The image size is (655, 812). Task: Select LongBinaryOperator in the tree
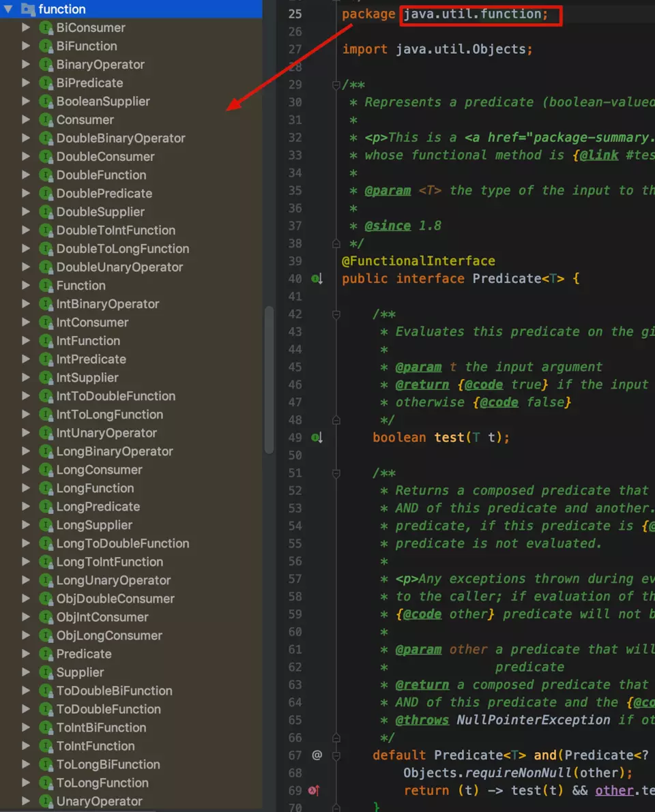point(115,451)
